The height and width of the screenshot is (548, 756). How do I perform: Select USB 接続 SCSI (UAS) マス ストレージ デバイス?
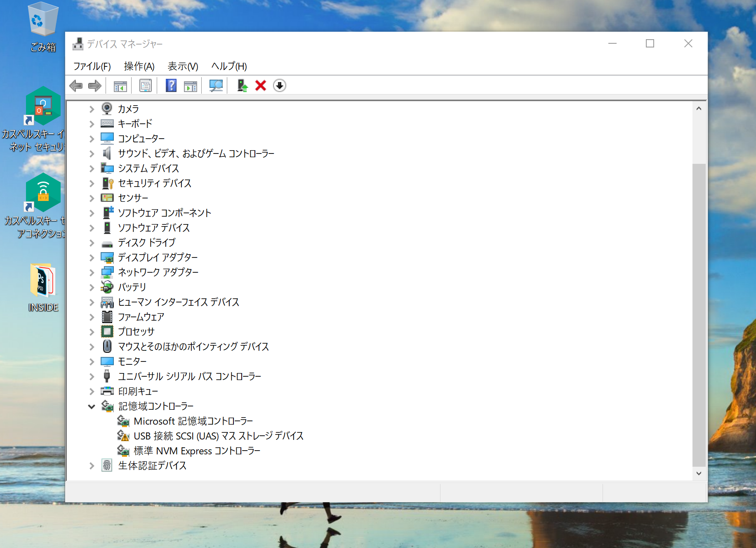coord(218,436)
